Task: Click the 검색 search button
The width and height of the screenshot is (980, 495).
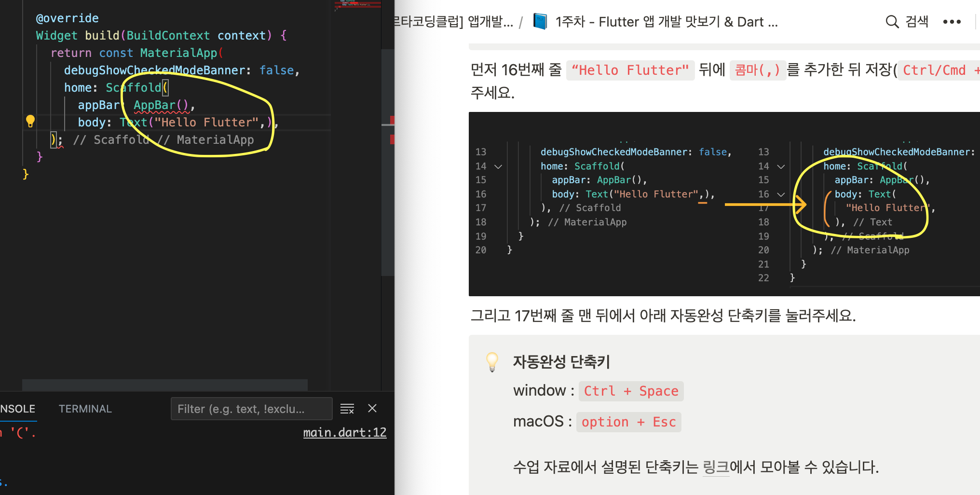Action: coord(907,22)
